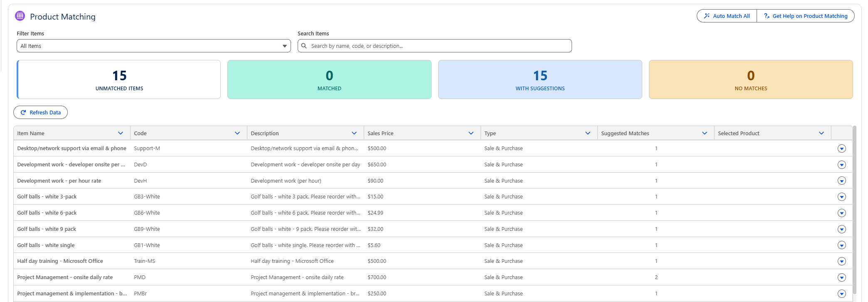
Task: Open Suggested Matches column menu chevron
Action: coord(705,133)
